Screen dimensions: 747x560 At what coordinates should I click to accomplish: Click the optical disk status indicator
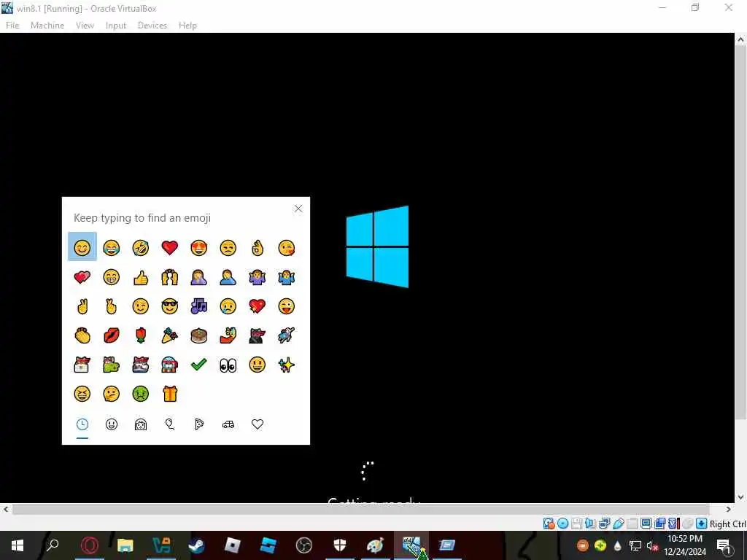click(562, 524)
